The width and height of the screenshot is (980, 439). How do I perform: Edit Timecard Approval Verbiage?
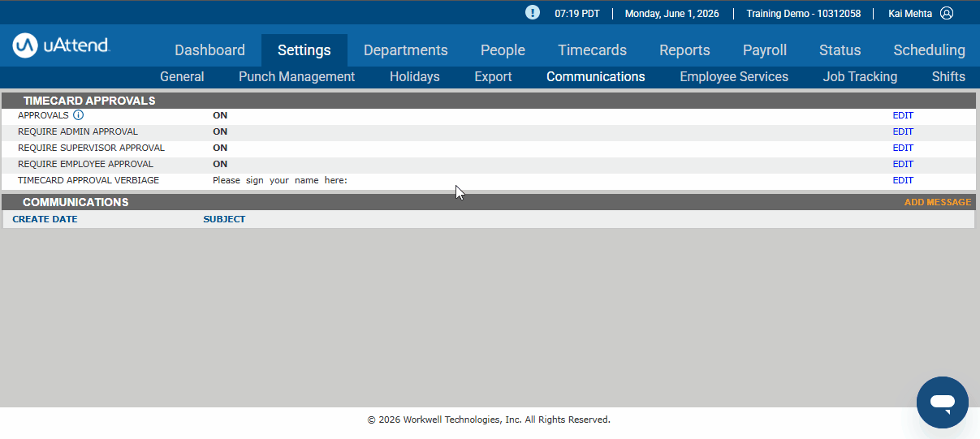pos(903,180)
